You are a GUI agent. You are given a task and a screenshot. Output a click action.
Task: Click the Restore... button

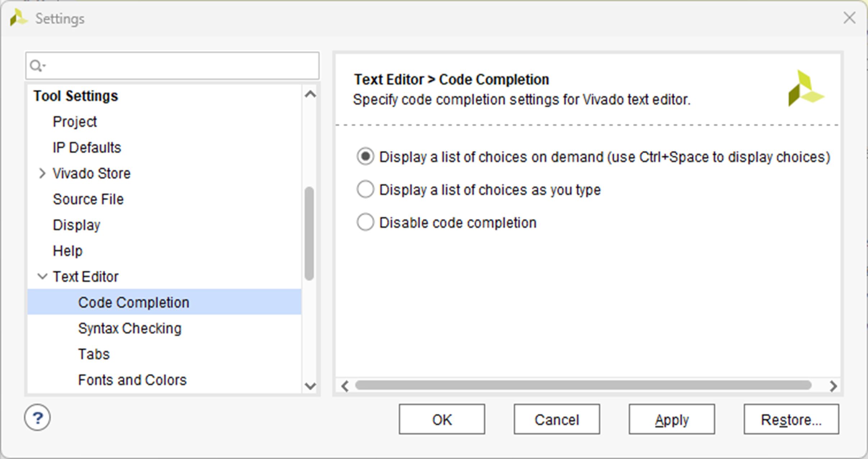click(791, 419)
